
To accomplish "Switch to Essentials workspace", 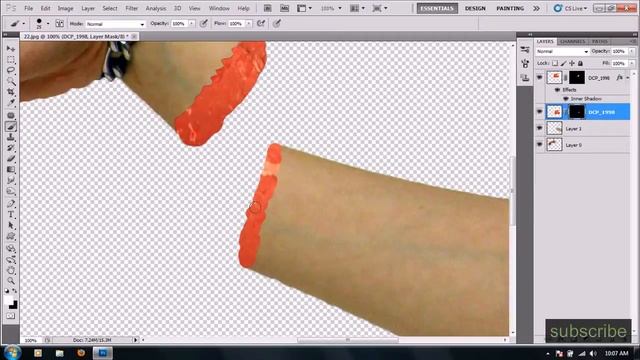I will (437, 8).
